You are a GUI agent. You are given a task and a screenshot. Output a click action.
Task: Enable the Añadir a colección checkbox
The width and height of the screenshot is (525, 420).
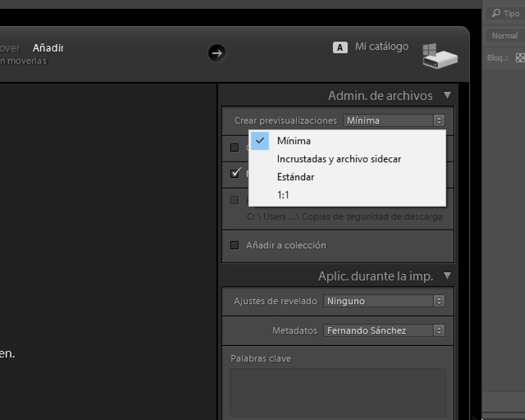coord(234,245)
